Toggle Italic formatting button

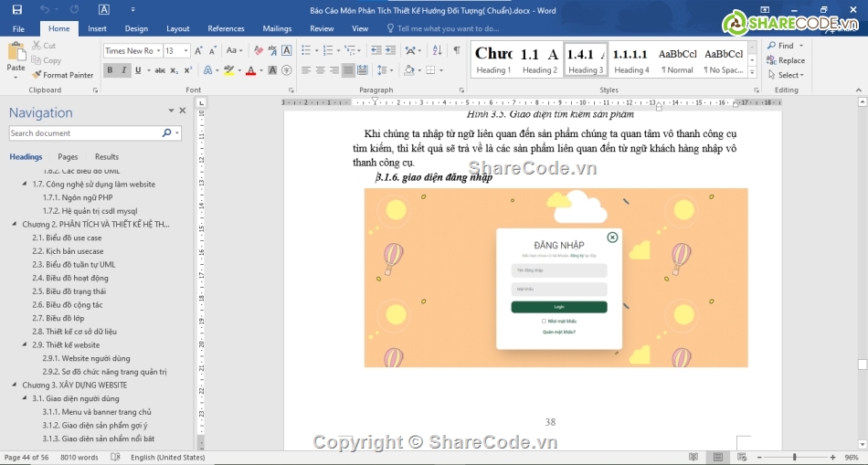(x=124, y=70)
